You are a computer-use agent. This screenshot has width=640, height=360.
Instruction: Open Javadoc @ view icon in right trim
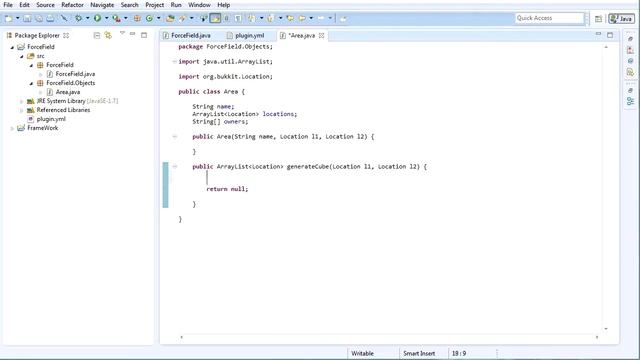coord(630,61)
